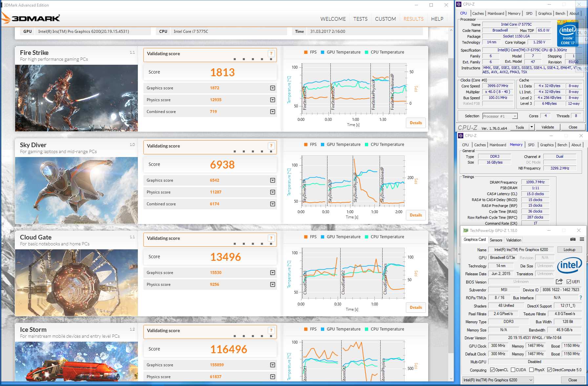Viewport: 588px width, 386px height.
Task: Expand Ice Storm Graphics score details
Action: [273, 365]
